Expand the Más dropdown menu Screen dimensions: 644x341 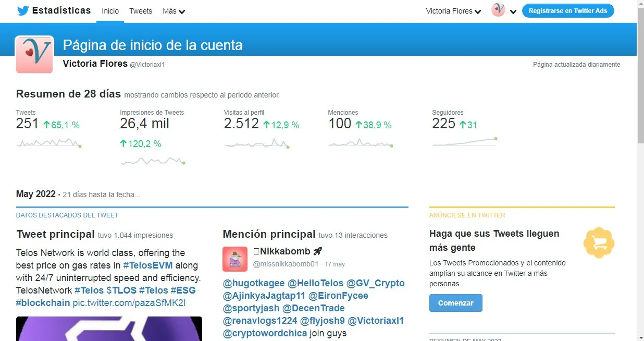tap(174, 11)
